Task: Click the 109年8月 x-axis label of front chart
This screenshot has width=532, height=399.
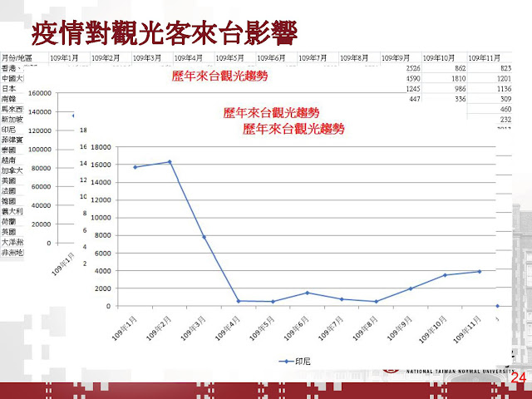Action: pyautogui.click(x=366, y=328)
